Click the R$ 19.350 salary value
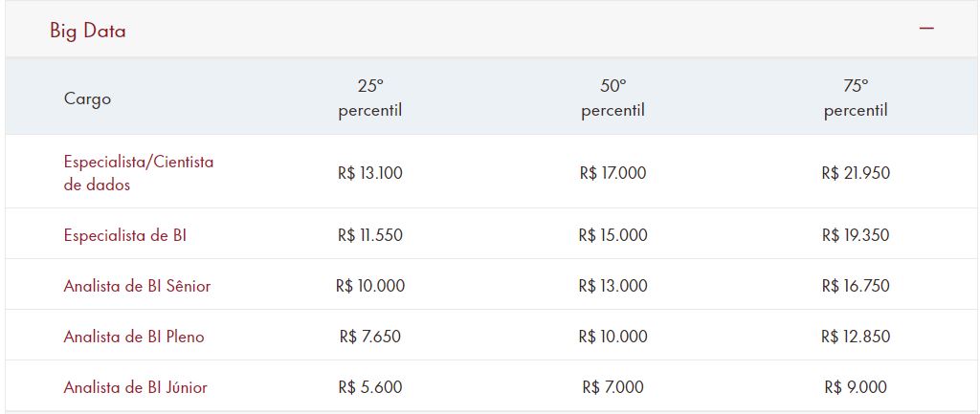Image resolution: width=980 pixels, height=414 pixels. [856, 235]
